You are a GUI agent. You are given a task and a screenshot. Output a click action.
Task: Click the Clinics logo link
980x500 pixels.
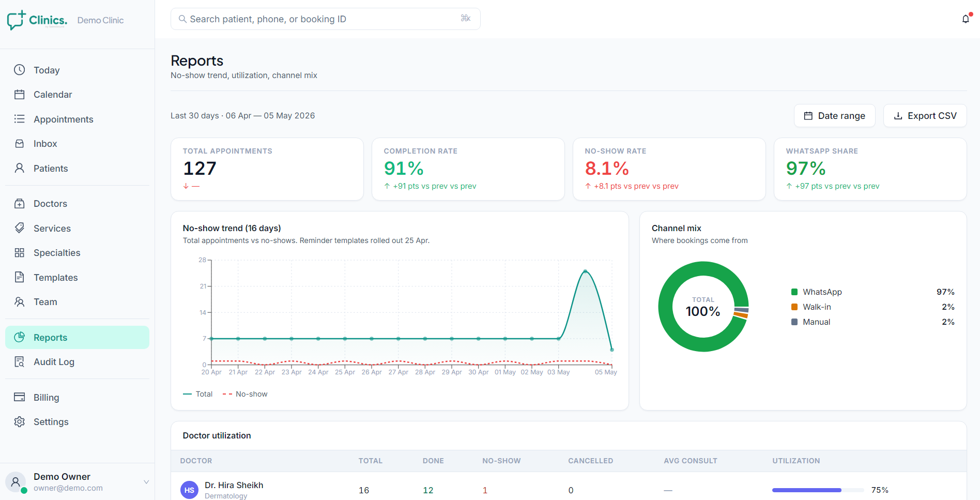[37, 20]
